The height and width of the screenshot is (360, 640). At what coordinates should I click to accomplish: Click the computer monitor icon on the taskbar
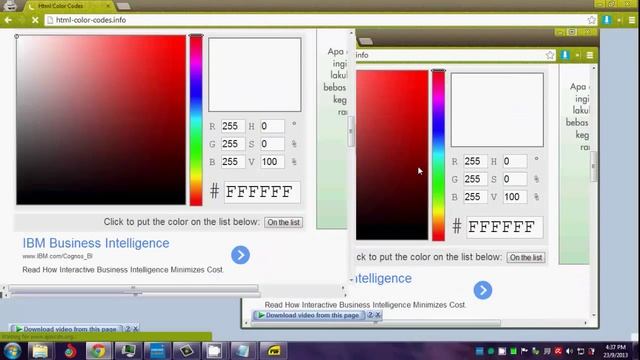pos(128,351)
